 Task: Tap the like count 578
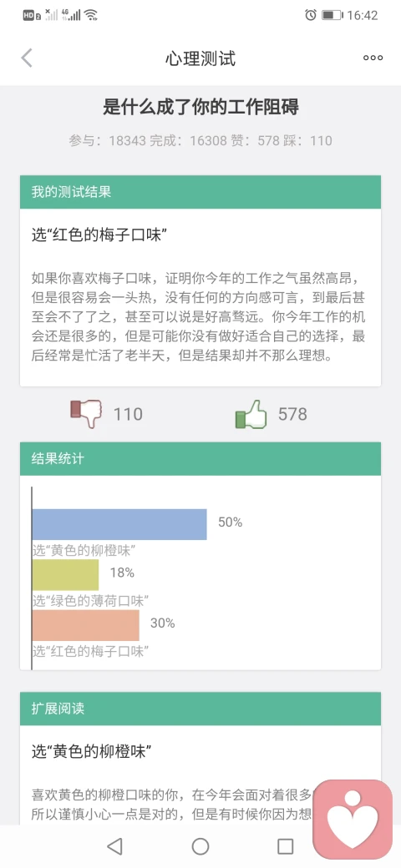tap(292, 414)
